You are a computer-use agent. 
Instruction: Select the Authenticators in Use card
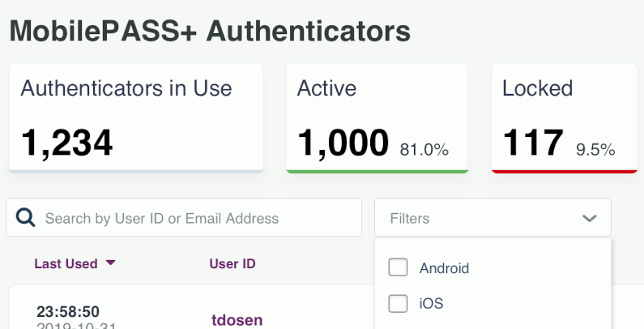point(136,117)
